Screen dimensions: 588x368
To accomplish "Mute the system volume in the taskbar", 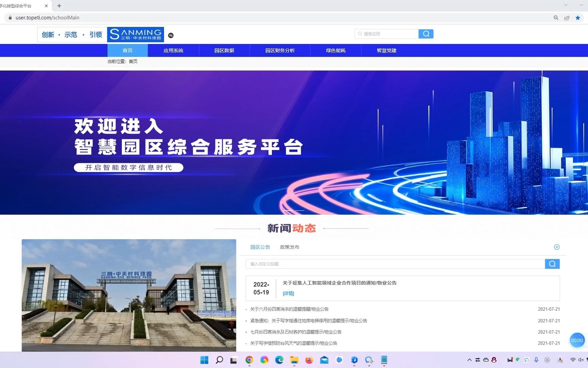I will (x=581, y=360).
